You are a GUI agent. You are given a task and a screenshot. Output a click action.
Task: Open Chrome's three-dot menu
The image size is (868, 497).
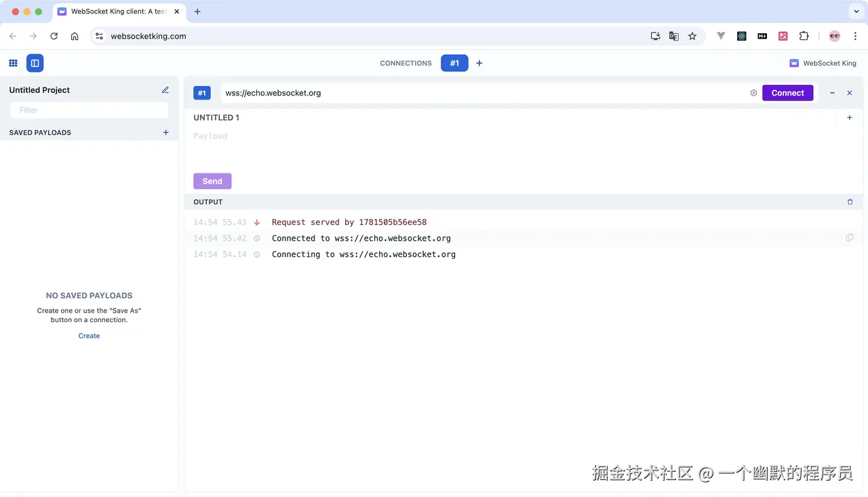click(855, 36)
